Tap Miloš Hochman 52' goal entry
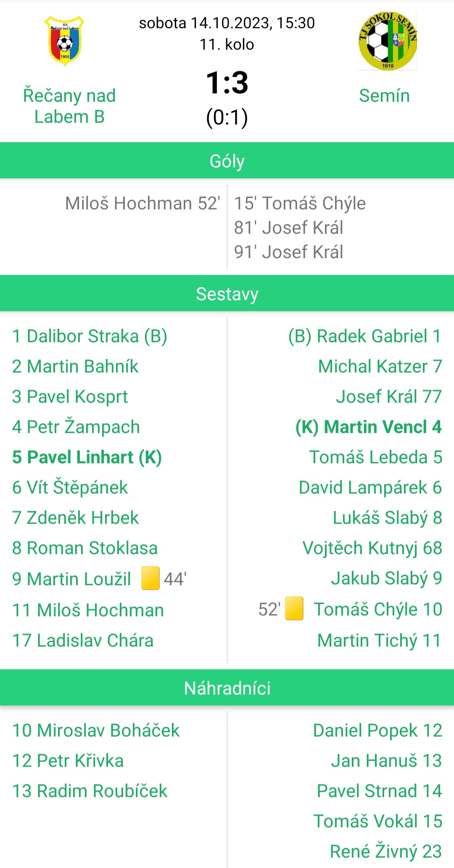This screenshot has width=454, height=868. 143,203
